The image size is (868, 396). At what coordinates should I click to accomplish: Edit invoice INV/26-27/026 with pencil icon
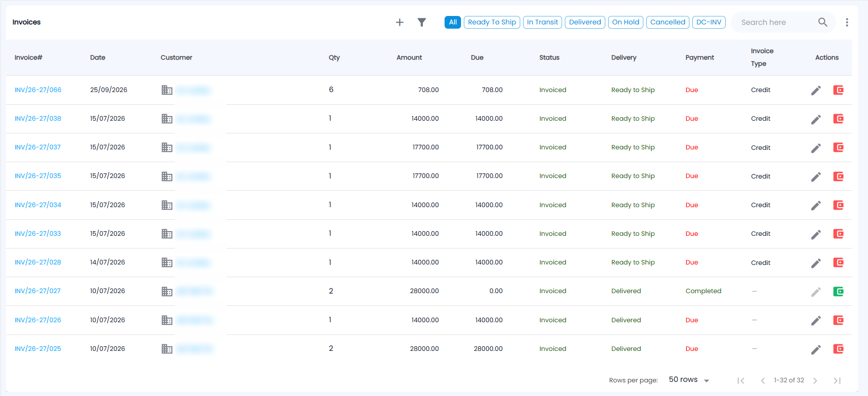tap(816, 320)
